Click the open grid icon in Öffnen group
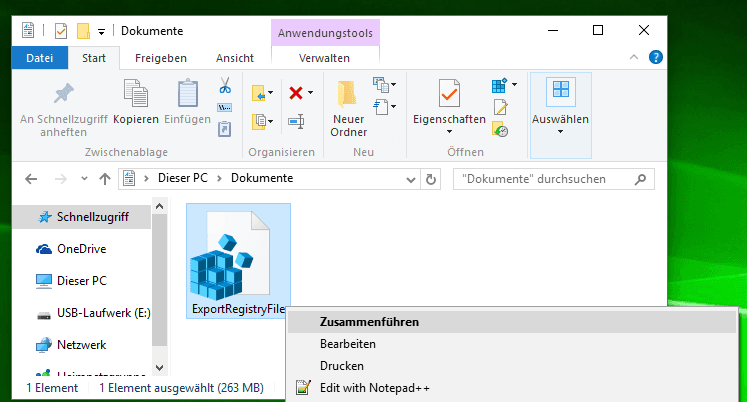 coord(499,86)
